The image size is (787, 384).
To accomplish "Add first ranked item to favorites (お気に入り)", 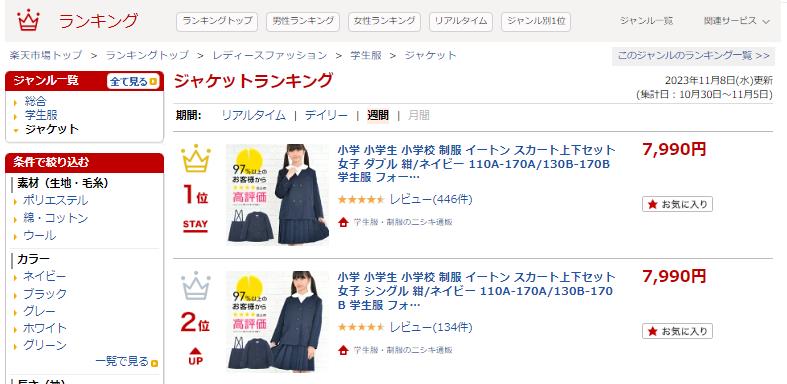I will [x=677, y=204].
